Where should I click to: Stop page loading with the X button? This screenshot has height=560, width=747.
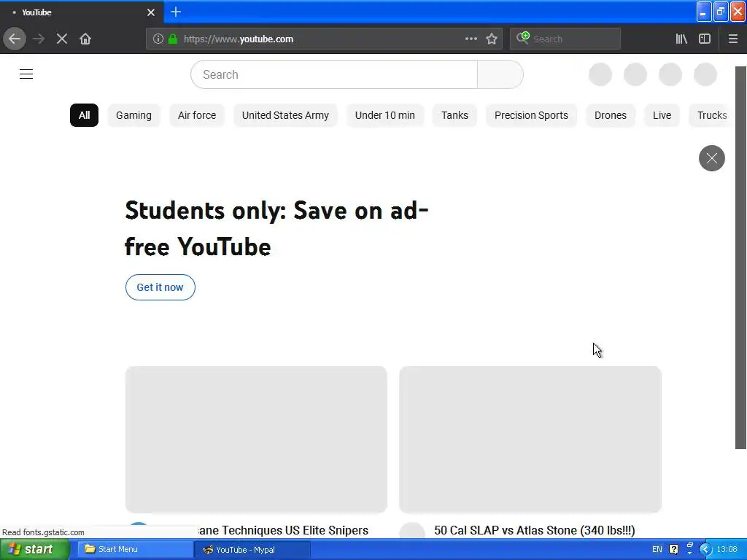(x=62, y=39)
